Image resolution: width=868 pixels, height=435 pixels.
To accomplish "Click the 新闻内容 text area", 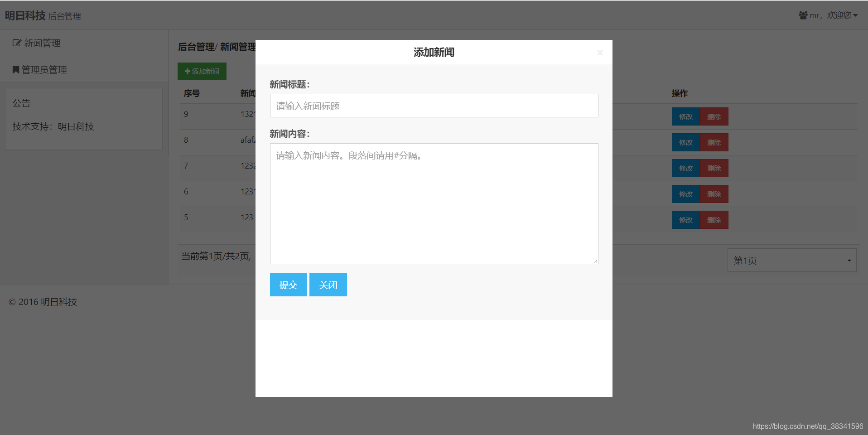I will [x=434, y=203].
